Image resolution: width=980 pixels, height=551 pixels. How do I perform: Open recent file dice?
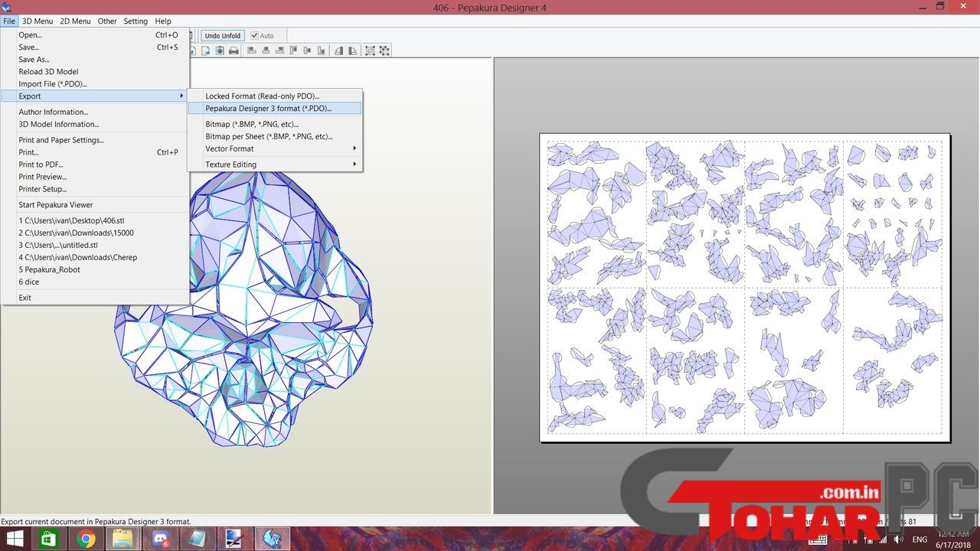click(x=95, y=282)
